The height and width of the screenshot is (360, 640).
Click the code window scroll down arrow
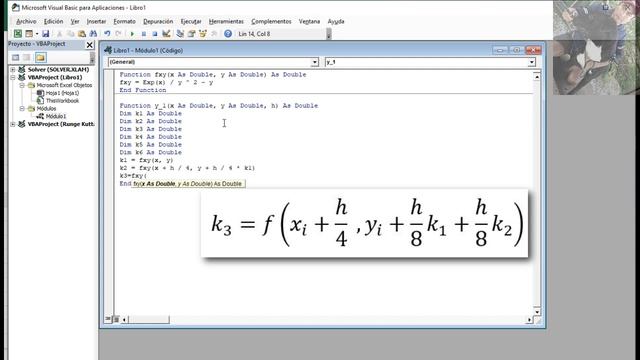(x=537, y=312)
